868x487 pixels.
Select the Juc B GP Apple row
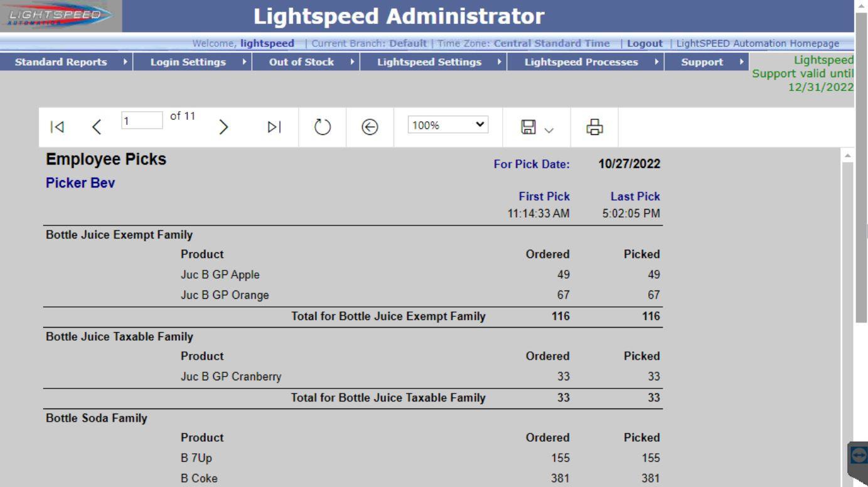[x=353, y=274]
